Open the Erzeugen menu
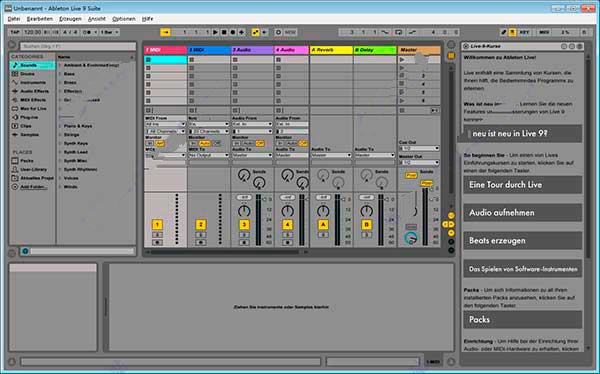This screenshot has width=600, height=374. (x=70, y=19)
